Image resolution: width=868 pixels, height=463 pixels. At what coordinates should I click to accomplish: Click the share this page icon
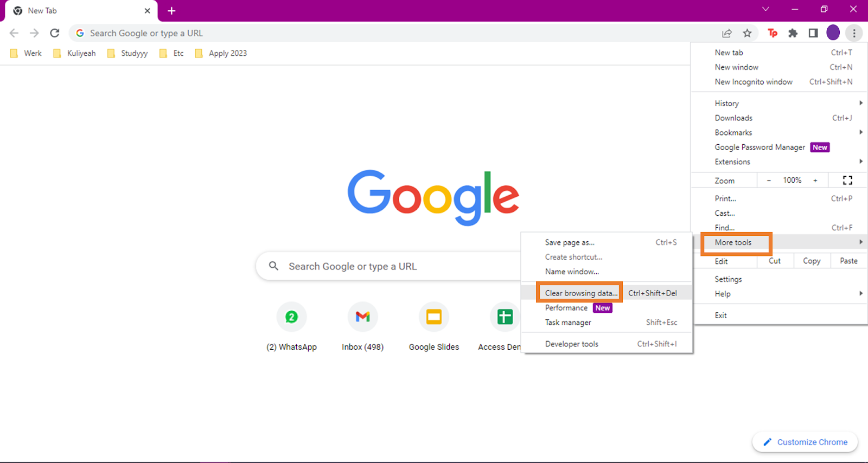click(727, 33)
